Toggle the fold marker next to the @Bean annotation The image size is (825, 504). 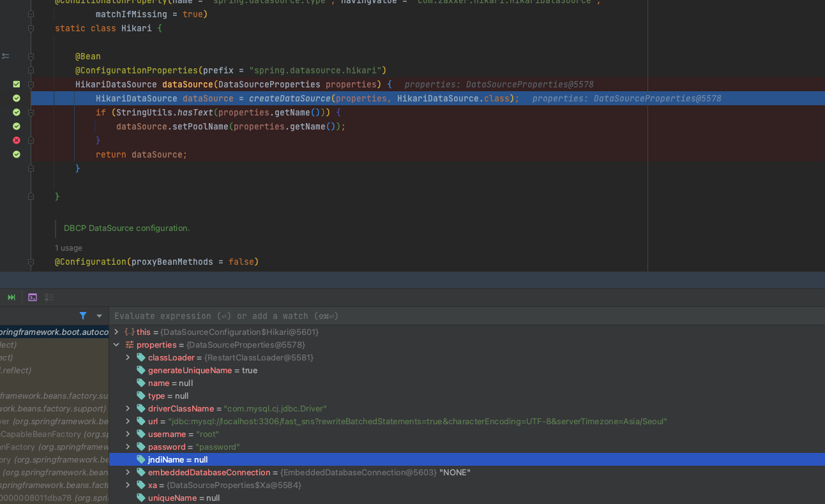click(30, 56)
